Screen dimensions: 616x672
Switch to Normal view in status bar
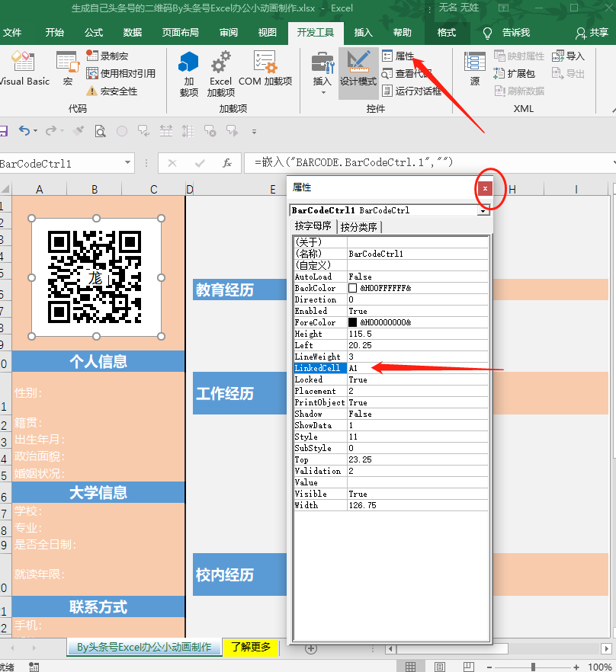pyautogui.click(x=410, y=667)
